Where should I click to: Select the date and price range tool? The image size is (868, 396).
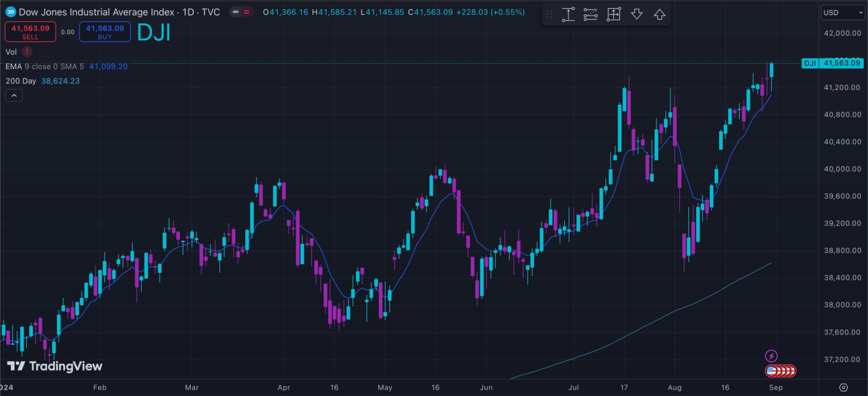pyautogui.click(x=613, y=14)
